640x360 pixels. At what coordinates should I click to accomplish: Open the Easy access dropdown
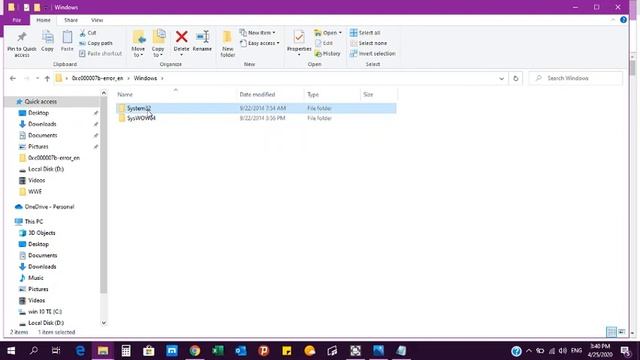(260, 43)
